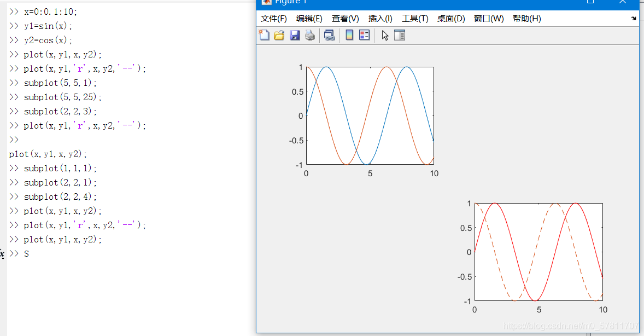Click the subplot(5,5,25); command line
This screenshot has width=644, height=336.
pyautogui.click(x=55, y=97)
